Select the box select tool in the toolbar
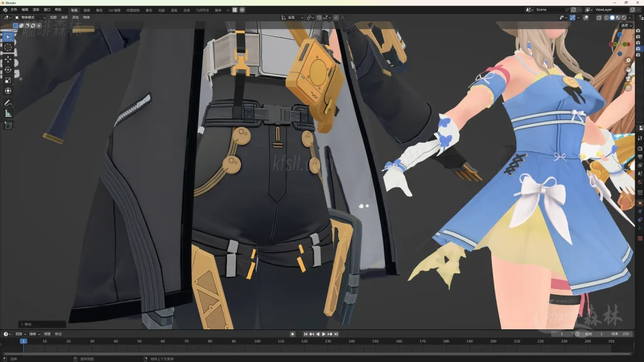 click(8, 37)
